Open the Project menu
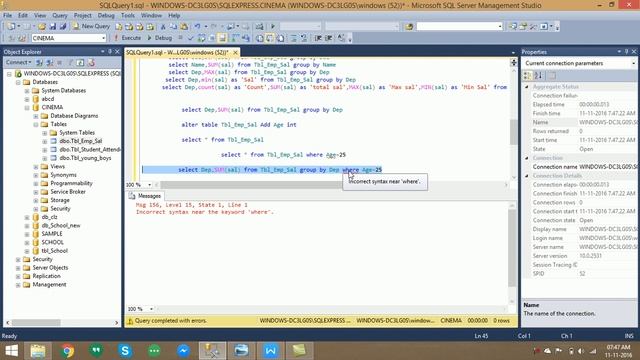This screenshot has width=640, height=360. tap(82, 16)
